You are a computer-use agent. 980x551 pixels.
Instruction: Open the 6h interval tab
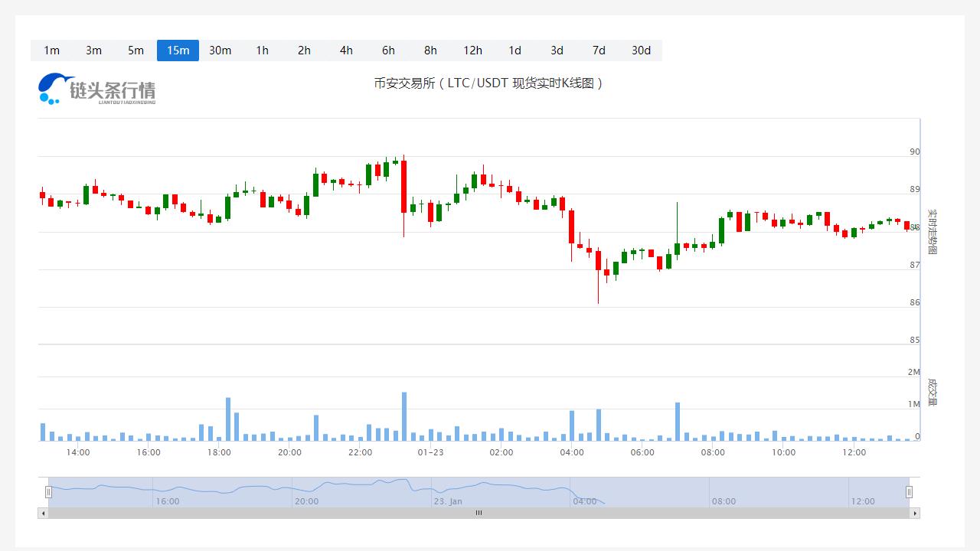(x=388, y=51)
